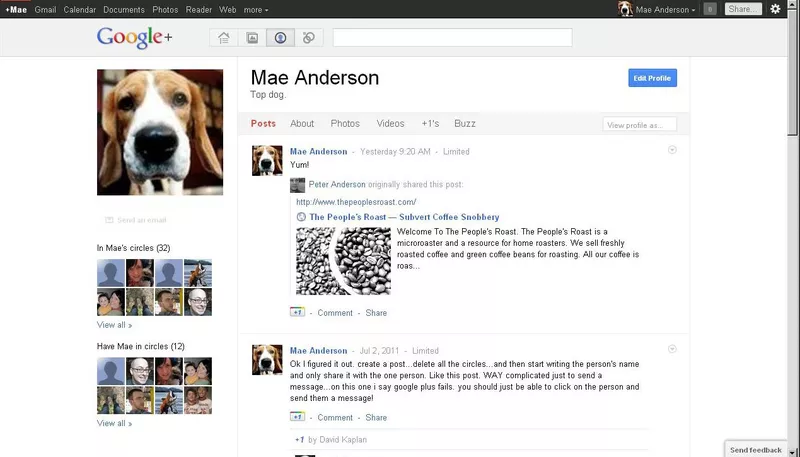Switch to the Videos tab
The width and height of the screenshot is (800, 457).
[x=390, y=123]
